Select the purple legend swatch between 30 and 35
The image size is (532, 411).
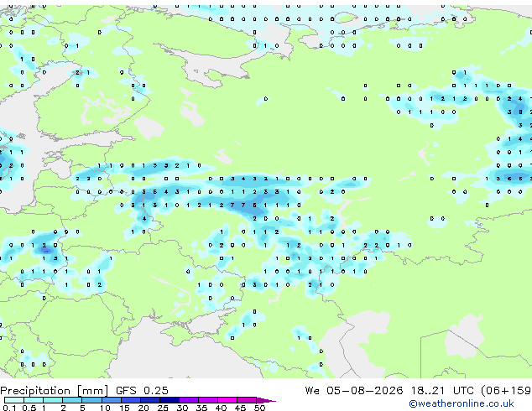(189, 400)
